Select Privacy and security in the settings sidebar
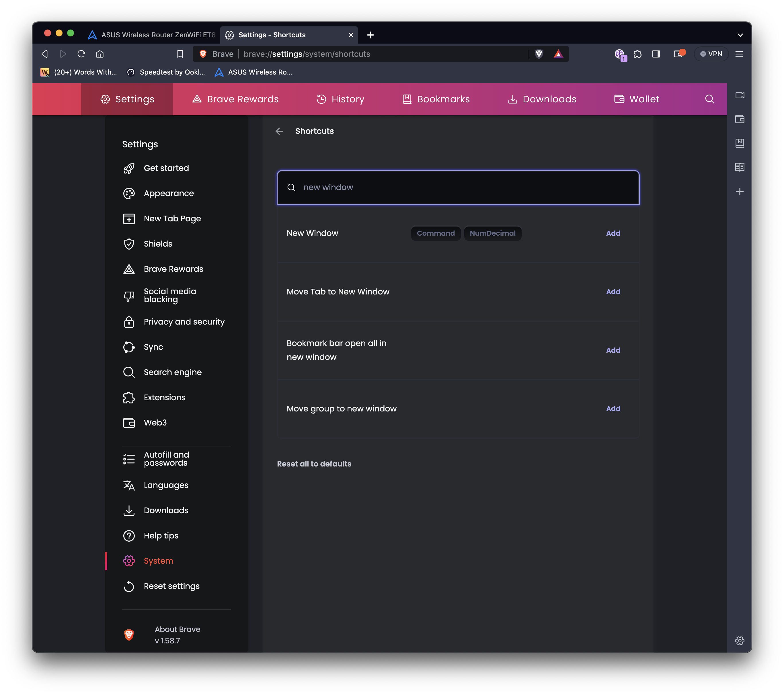Screen dimensions: 784x695 pyautogui.click(x=184, y=322)
